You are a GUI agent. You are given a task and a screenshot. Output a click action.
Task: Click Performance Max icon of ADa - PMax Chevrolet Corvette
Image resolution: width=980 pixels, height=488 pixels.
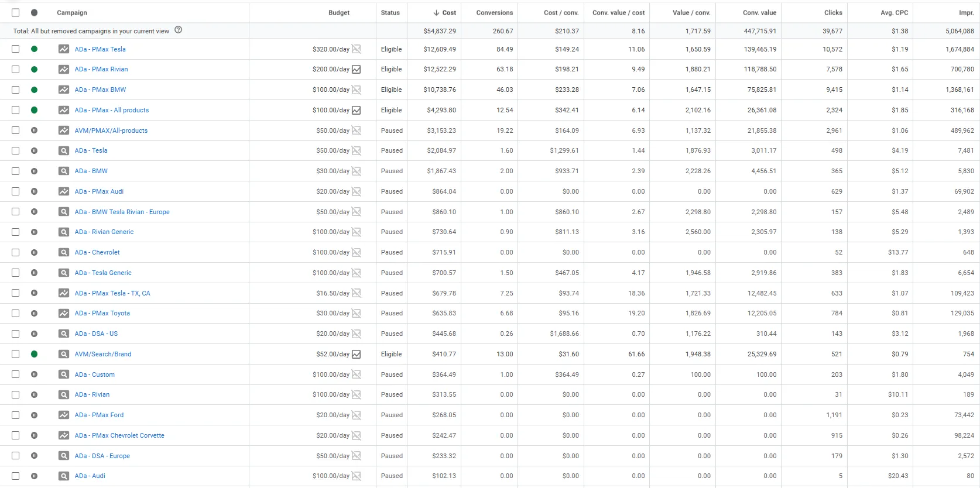tap(64, 435)
